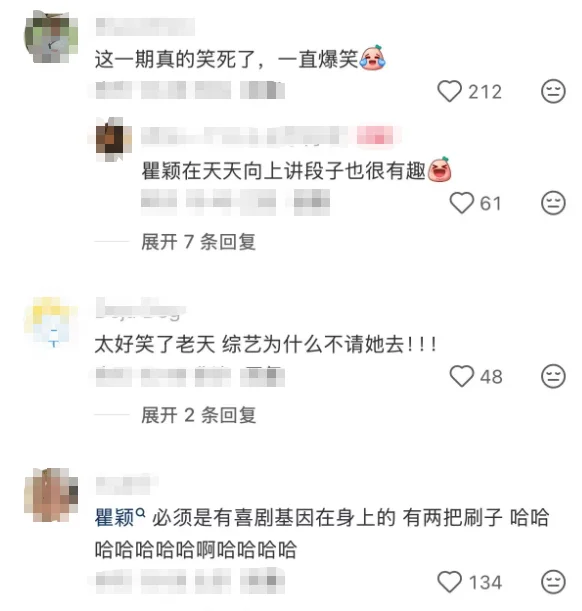
Task: Tap dislike face next to 212 likes
Action: click(x=553, y=91)
